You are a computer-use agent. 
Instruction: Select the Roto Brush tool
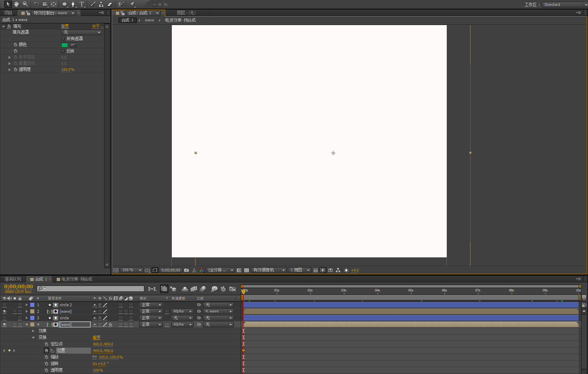(x=121, y=4)
